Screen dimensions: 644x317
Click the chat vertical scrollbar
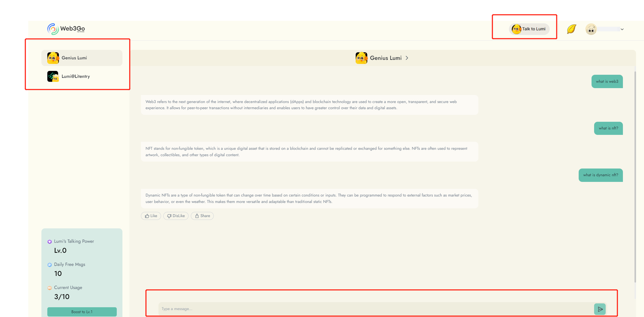[x=635, y=176]
